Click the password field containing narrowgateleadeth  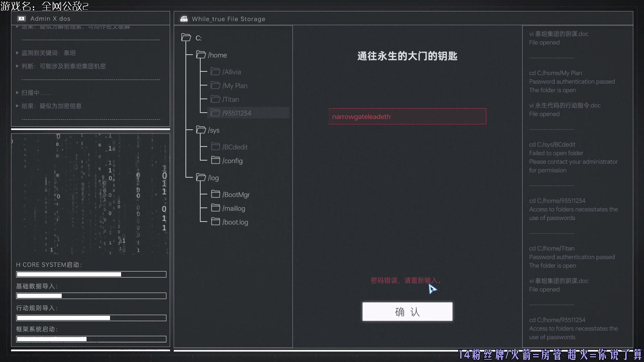407,116
